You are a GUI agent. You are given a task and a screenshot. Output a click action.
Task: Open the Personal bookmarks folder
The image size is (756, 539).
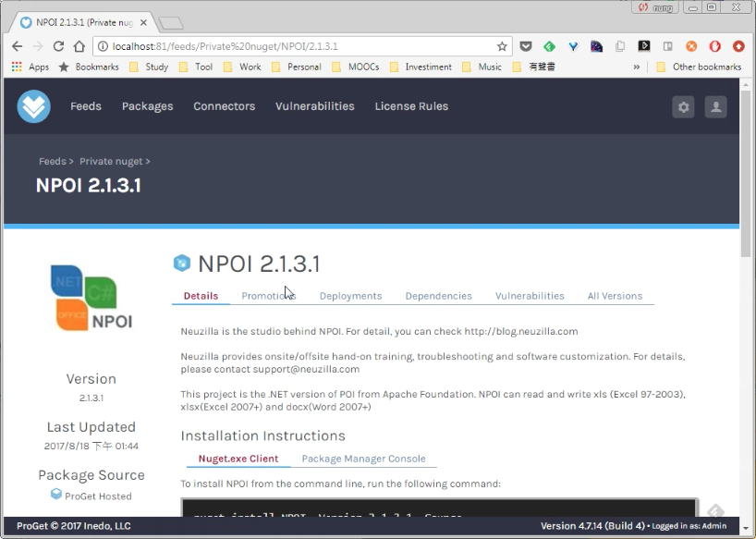tap(297, 67)
